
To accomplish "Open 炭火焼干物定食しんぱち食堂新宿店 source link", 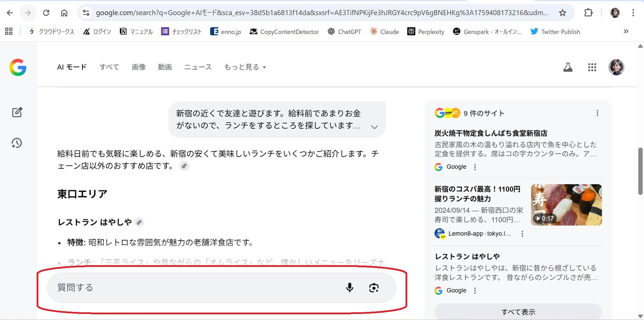I will [491, 133].
